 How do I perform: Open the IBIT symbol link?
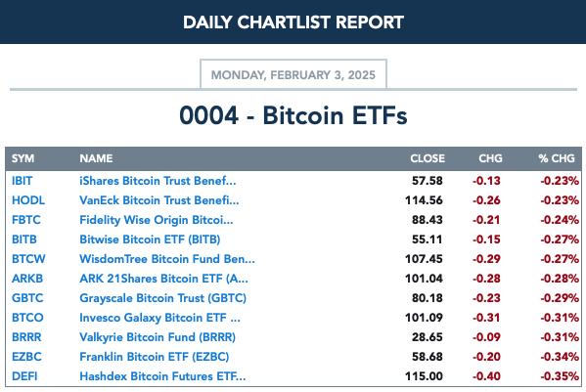pyautogui.click(x=23, y=181)
